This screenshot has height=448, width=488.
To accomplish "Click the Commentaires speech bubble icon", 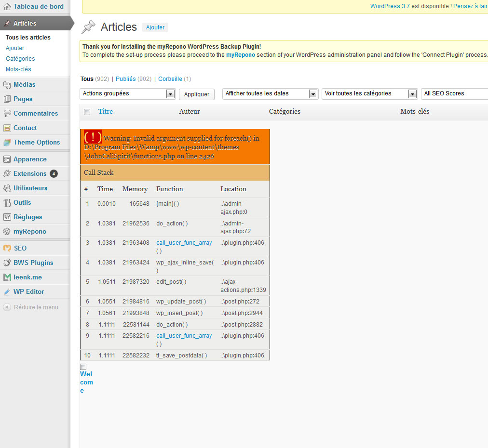I will (7, 114).
